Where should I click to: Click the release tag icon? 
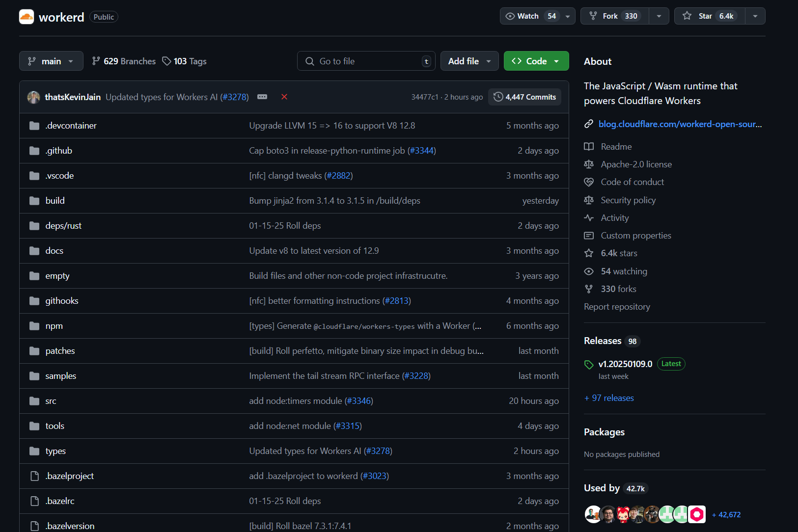(589, 364)
